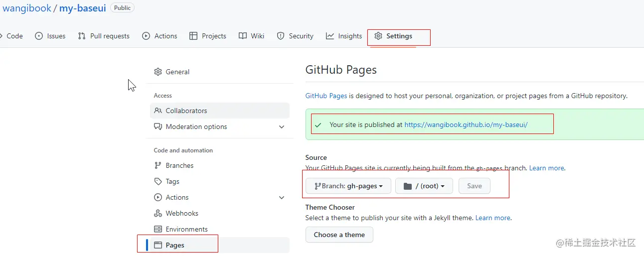Open the Wiki tab
The height and width of the screenshot is (256, 644).
[x=252, y=36]
